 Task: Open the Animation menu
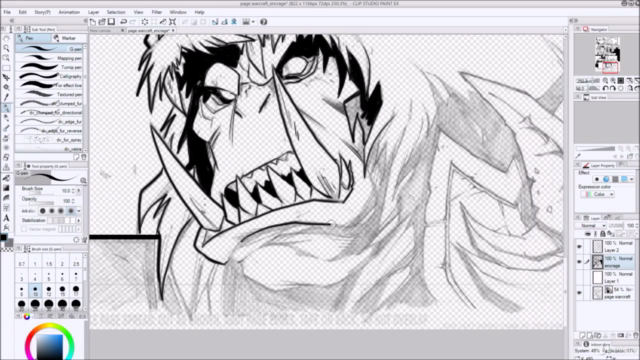(69, 12)
